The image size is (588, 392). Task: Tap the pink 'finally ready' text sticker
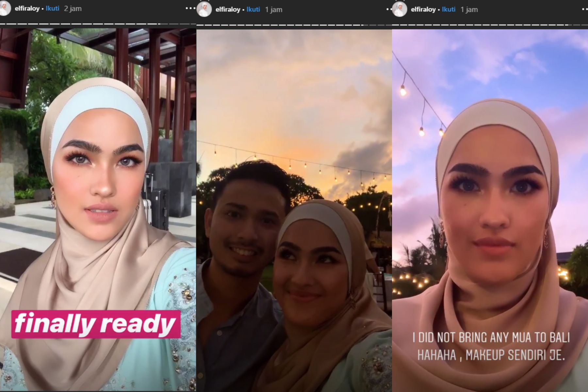[96, 324]
